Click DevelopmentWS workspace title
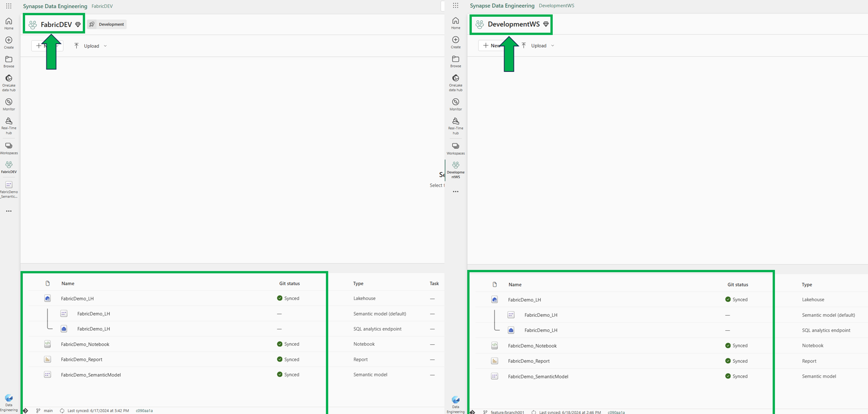 513,24
